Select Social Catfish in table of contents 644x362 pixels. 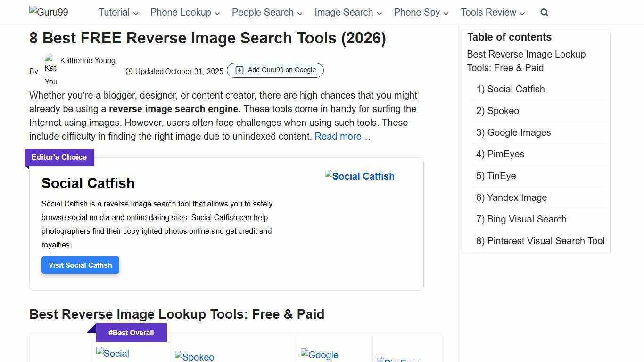(x=511, y=89)
